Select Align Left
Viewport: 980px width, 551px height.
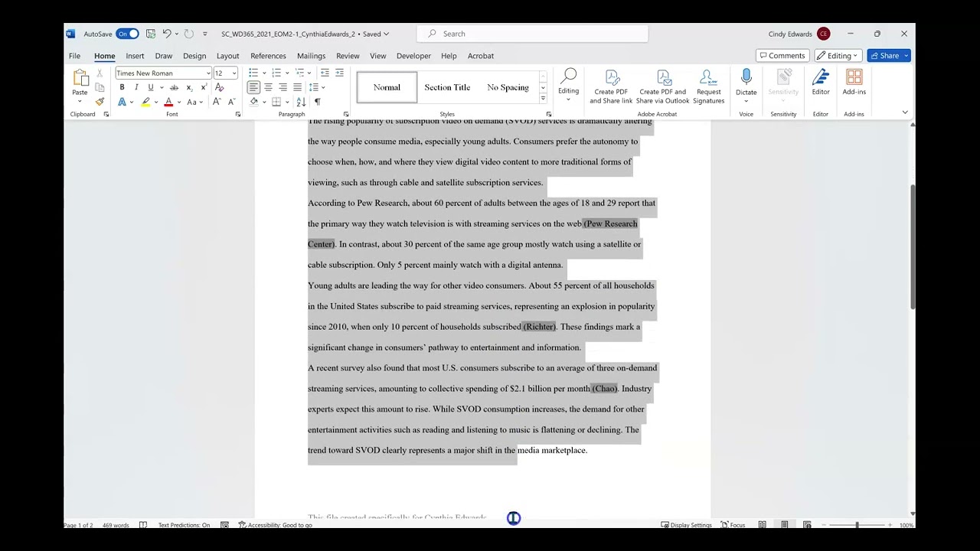click(253, 87)
